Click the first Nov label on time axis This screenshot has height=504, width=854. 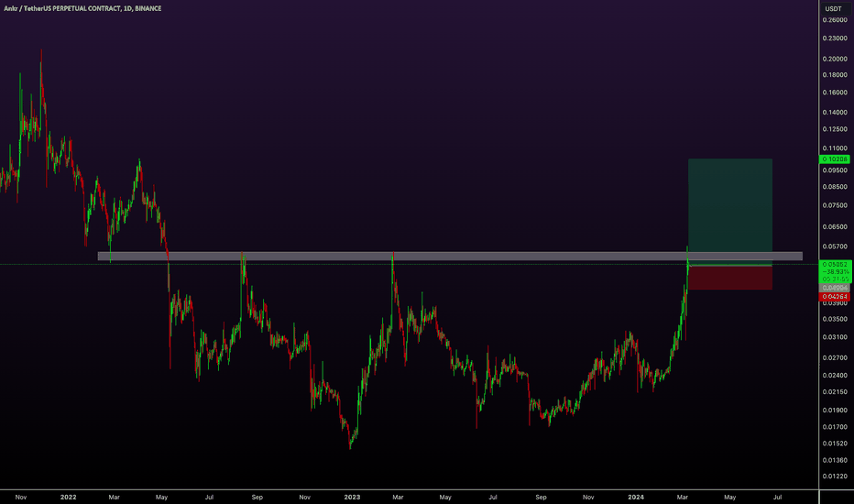pos(21,497)
